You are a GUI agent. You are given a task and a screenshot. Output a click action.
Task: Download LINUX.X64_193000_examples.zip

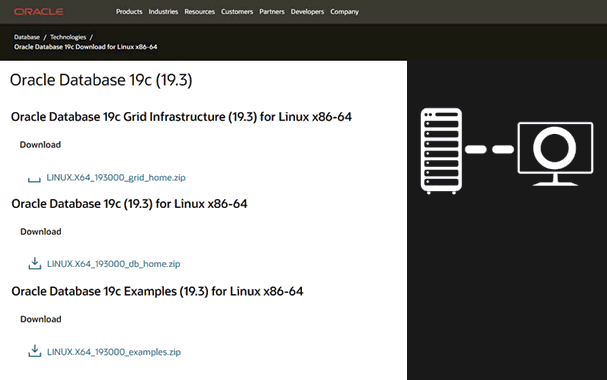coord(114,352)
